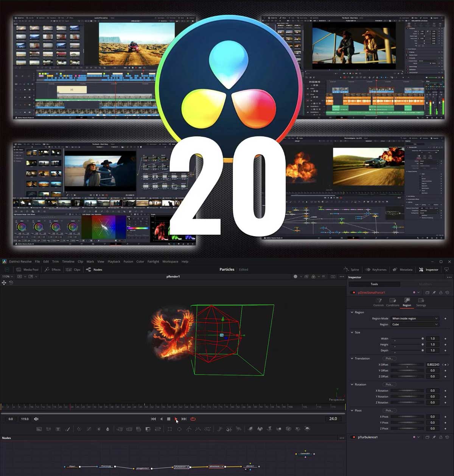Open the Fairlight menu
This screenshot has width=454, height=476.
pos(153,262)
